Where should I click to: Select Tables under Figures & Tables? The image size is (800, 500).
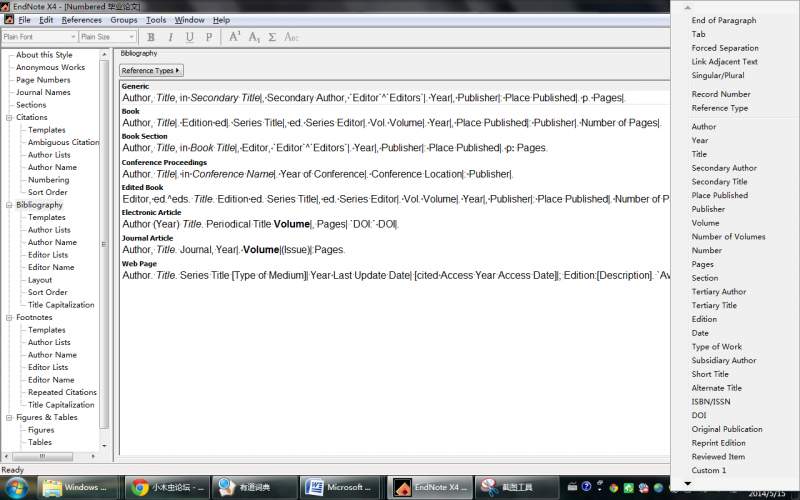40,442
